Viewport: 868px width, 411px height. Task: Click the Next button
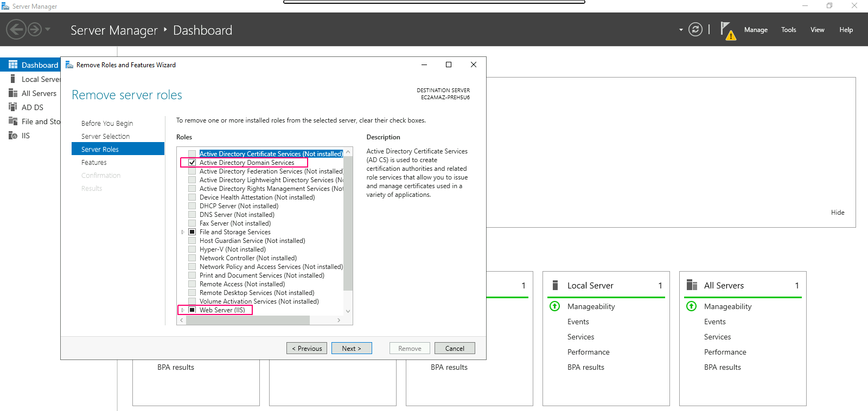point(352,348)
